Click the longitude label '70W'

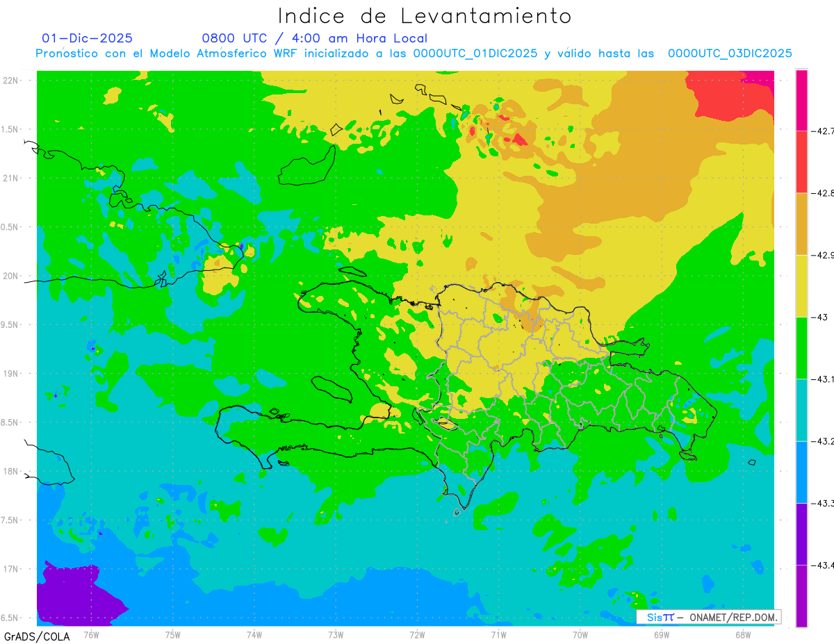[580, 635]
